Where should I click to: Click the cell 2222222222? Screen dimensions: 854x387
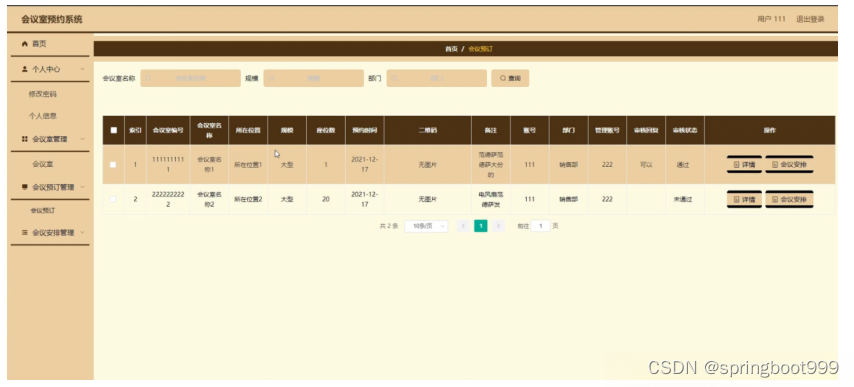(168, 199)
